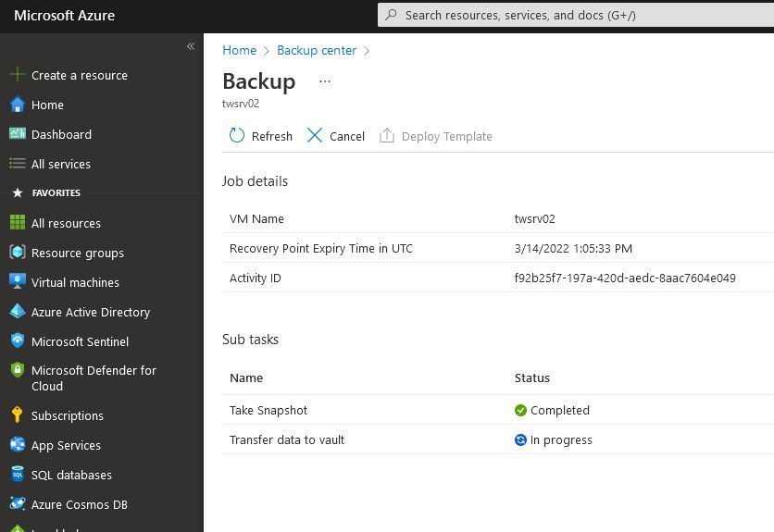Follow the Home breadcrumb link
The width and height of the screenshot is (774, 532).
coord(240,50)
